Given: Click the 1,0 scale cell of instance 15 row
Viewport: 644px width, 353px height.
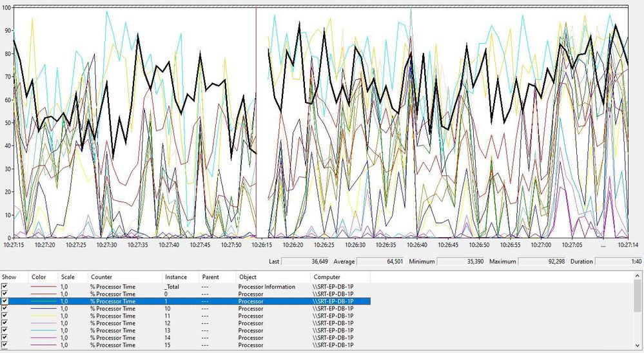Looking at the screenshot, I should coord(65,345).
